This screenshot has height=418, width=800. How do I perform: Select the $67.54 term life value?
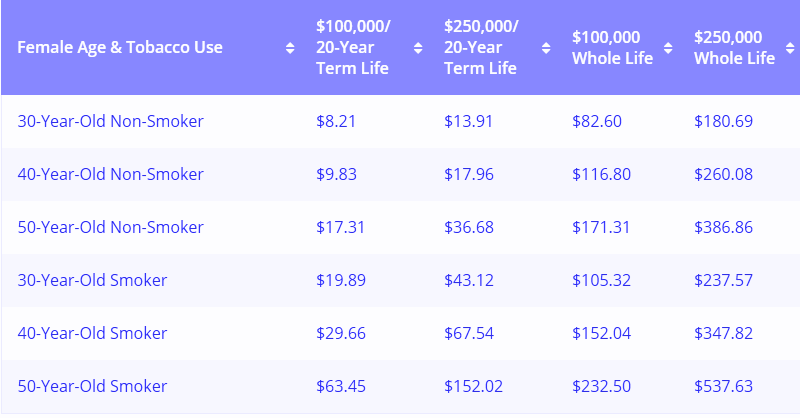469,333
